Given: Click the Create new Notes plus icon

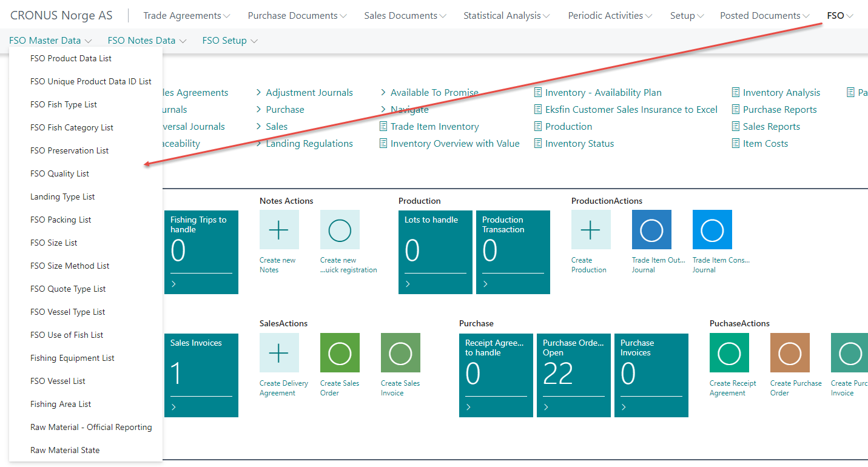Looking at the screenshot, I should click(x=279, y=230).
